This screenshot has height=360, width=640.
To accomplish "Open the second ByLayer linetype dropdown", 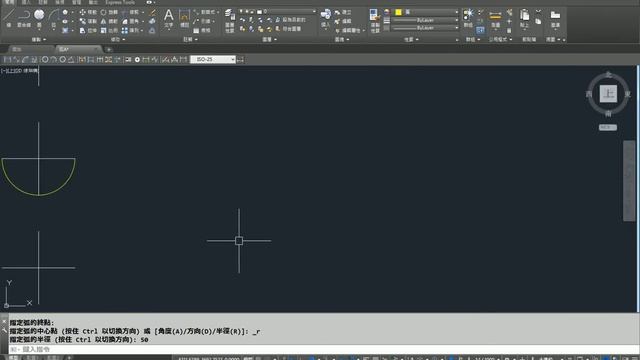I will tap(425, 28).
